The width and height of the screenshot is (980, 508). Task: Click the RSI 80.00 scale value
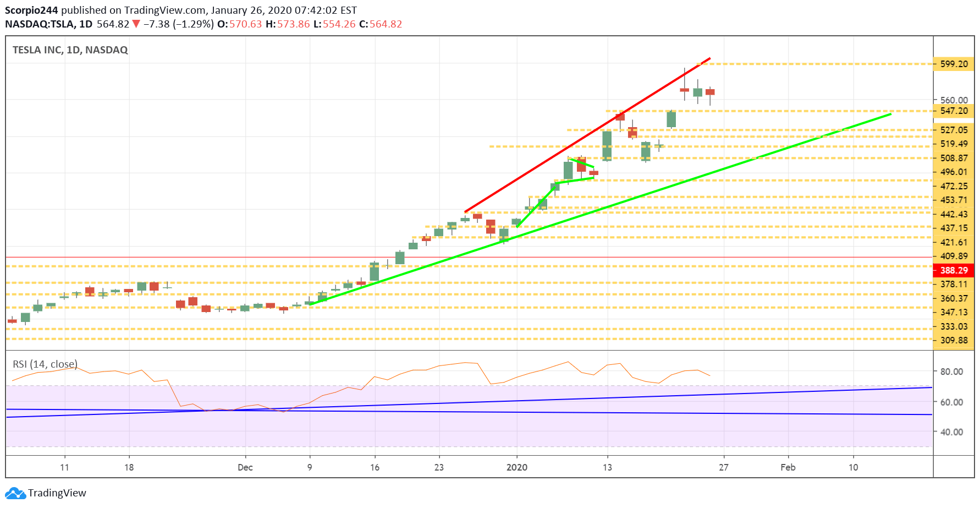951,372
